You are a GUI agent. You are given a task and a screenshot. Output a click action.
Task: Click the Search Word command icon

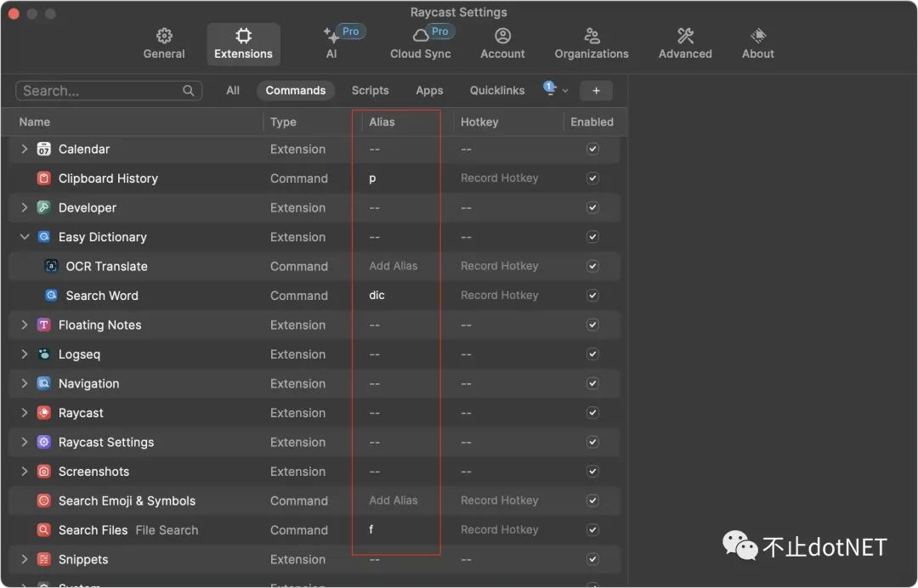point(52,296)
